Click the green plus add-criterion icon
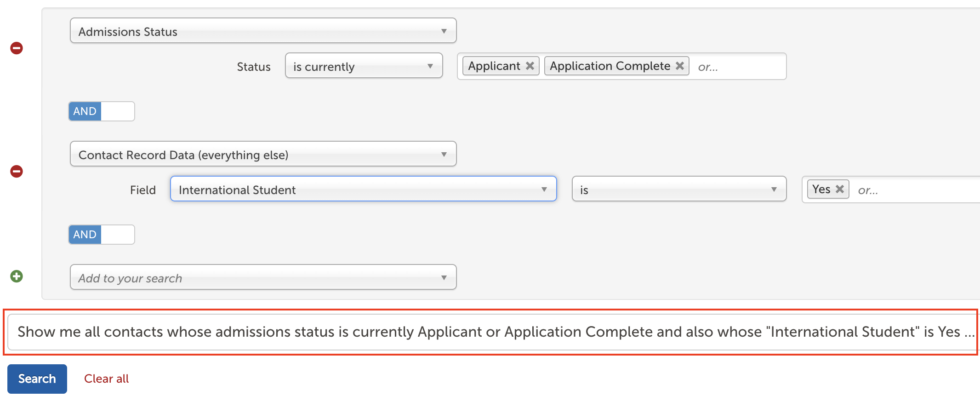Viewport: 980px width, 402px height. [17, 276]
